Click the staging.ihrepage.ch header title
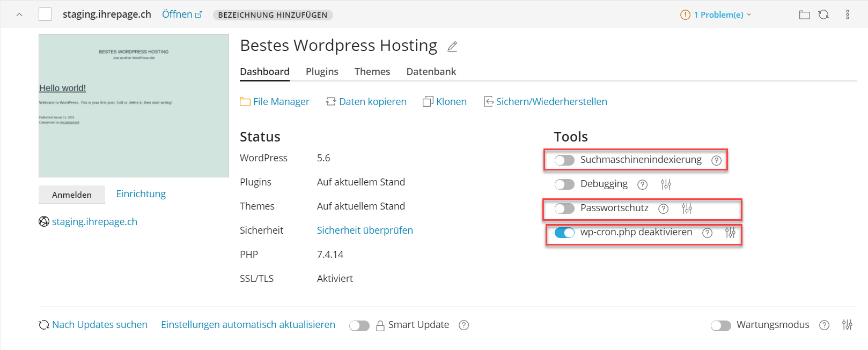The width and height of the screenshot is (868, 350). point(107,14)
